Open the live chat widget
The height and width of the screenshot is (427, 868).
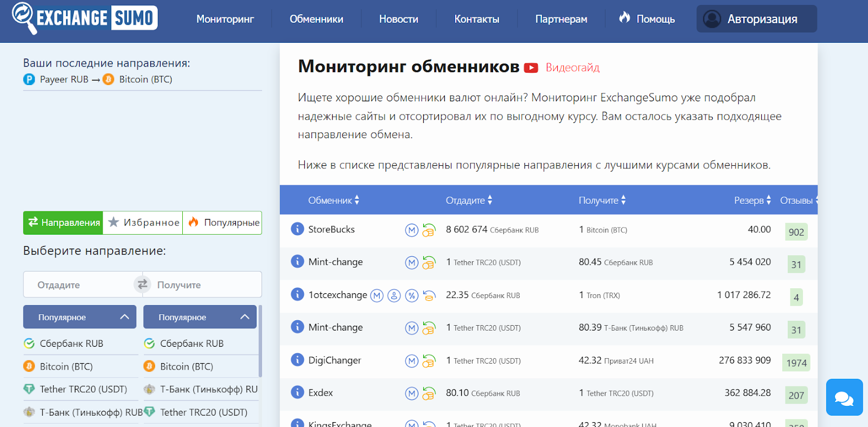click(844, 397)
